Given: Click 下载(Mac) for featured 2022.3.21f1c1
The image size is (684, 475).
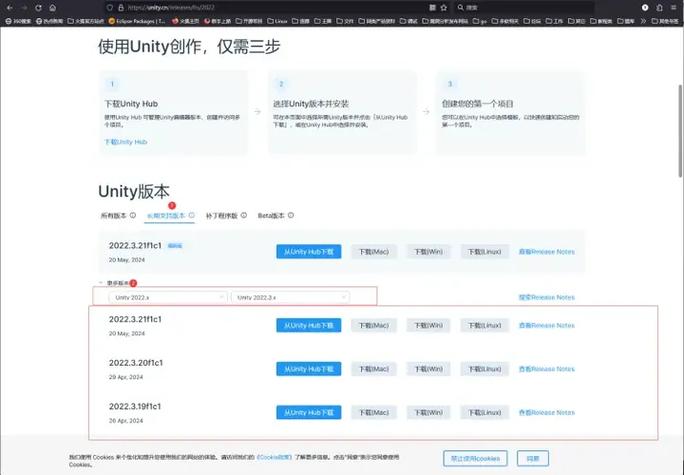Looking at the screenshot, I should pos(374,252).
